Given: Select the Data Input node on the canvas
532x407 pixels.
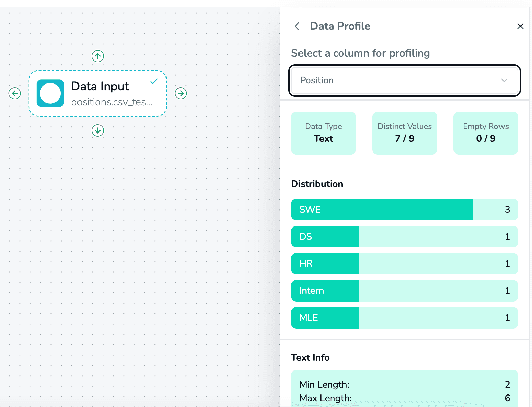Looking at the screenshot, I should tap(101, 86).
